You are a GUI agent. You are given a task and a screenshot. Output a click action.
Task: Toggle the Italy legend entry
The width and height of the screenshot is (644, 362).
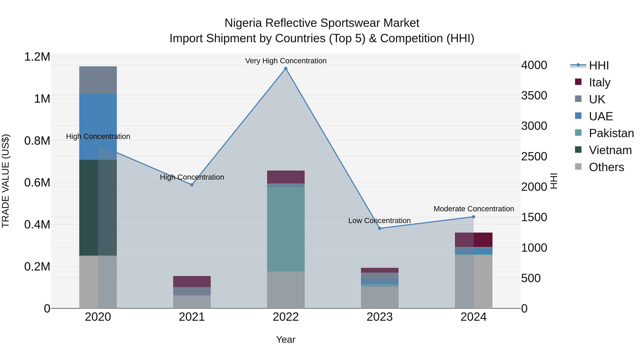point(592,82)
